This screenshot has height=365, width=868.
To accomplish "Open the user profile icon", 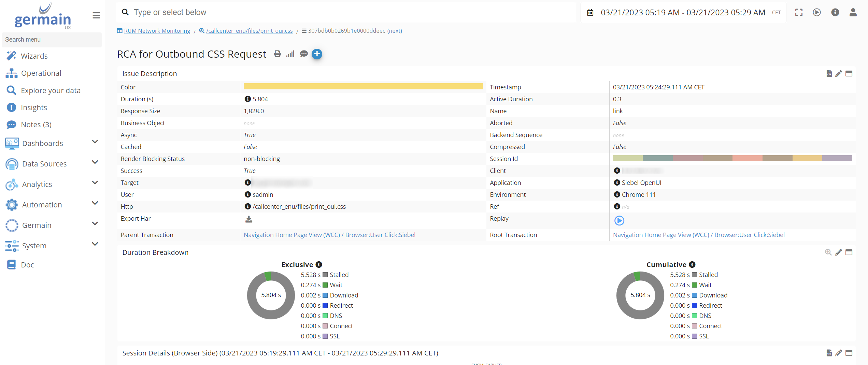I will coord(853,13).
